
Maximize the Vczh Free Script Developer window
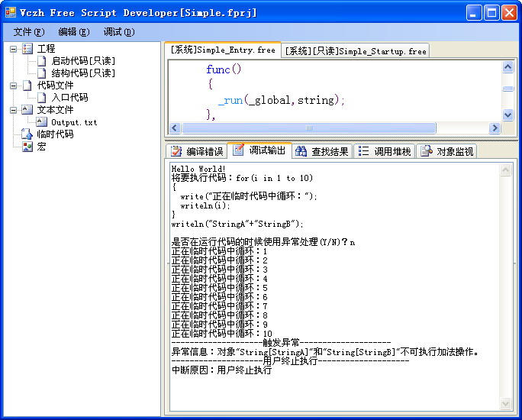491,13
